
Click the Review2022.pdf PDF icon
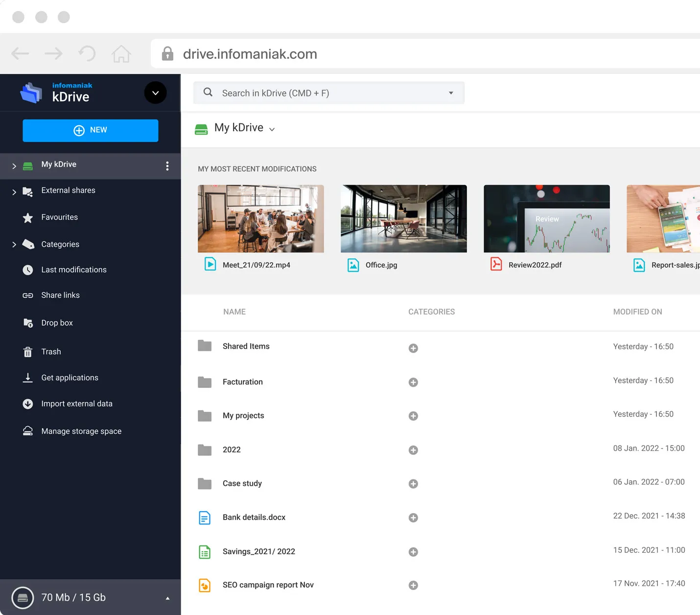tap(496, 264)
